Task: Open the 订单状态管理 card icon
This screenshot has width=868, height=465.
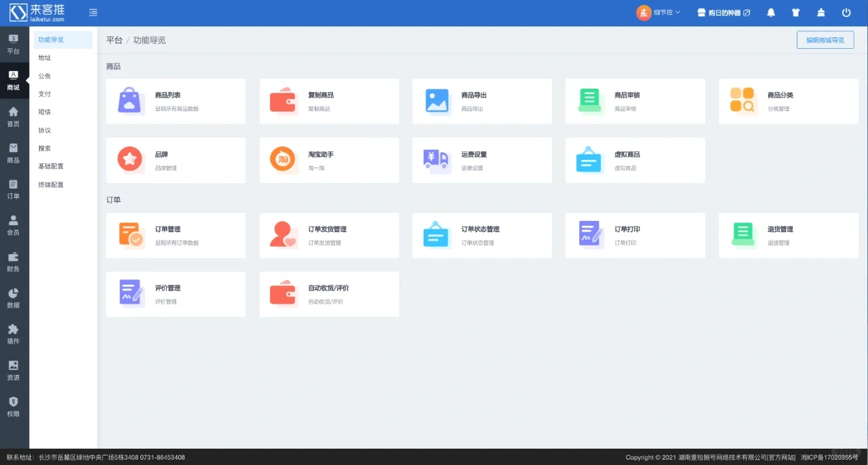Action: 436,235
